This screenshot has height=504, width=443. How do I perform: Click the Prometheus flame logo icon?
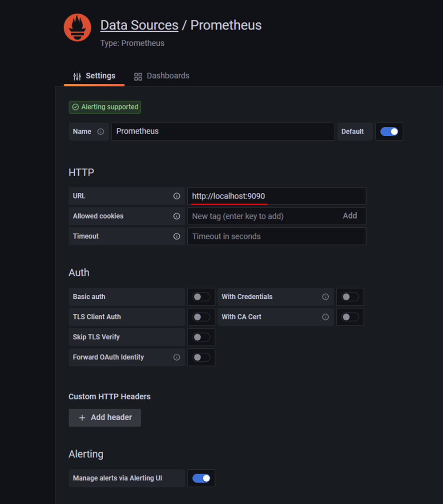pos(77,28)
